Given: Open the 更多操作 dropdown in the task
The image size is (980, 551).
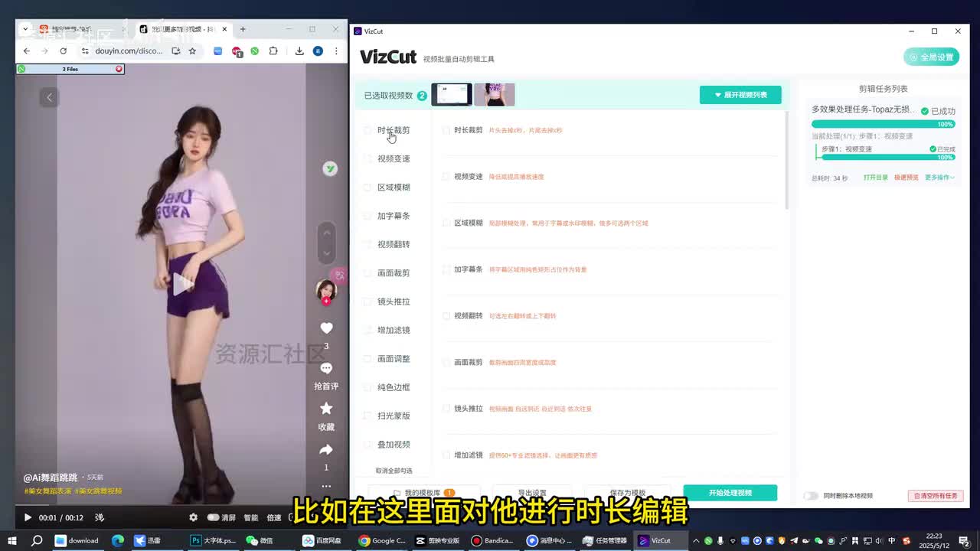Looking at the screenshot, I should [x=939, y=178].
